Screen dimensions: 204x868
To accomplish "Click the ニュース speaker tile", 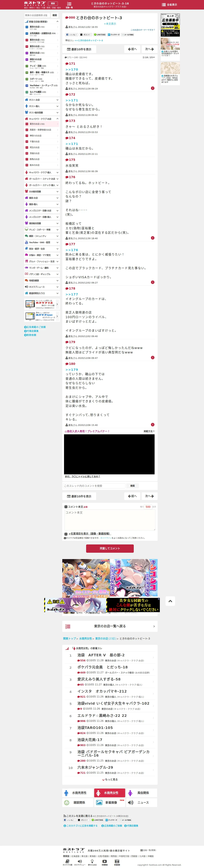I will tap(142, 803).
